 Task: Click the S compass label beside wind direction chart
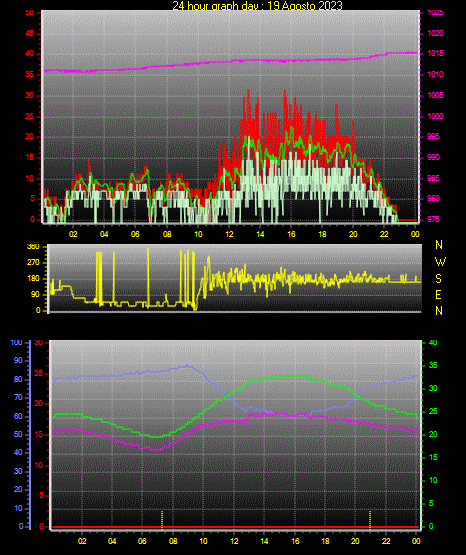pos(438,279)
